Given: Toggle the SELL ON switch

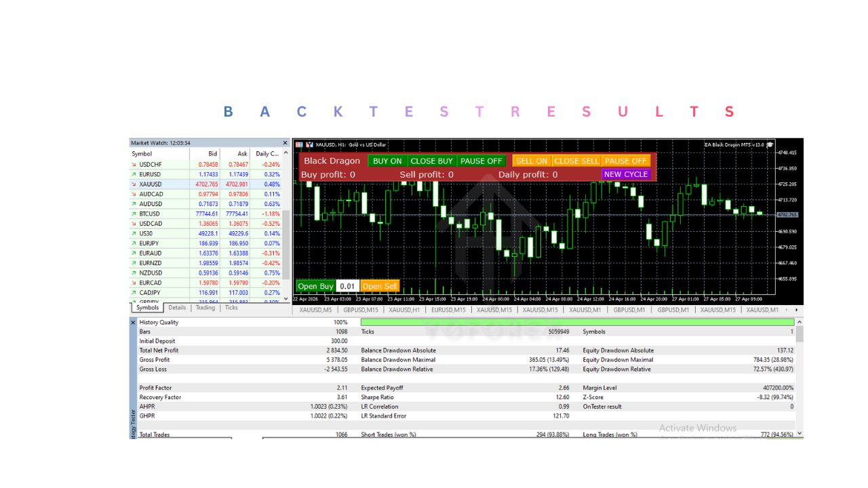Looking at the screenshot, I should point(532,161).
